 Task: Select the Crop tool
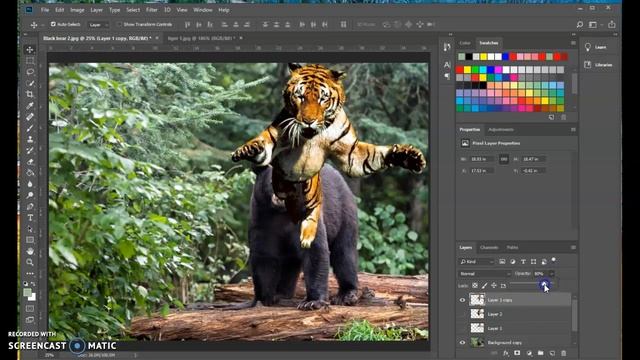tap(30, 94)
